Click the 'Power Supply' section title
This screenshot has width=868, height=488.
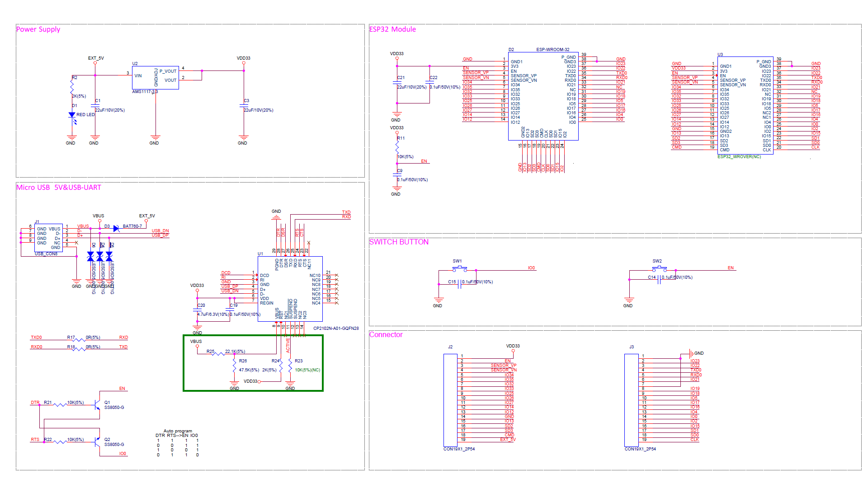(x=38, y=29)
